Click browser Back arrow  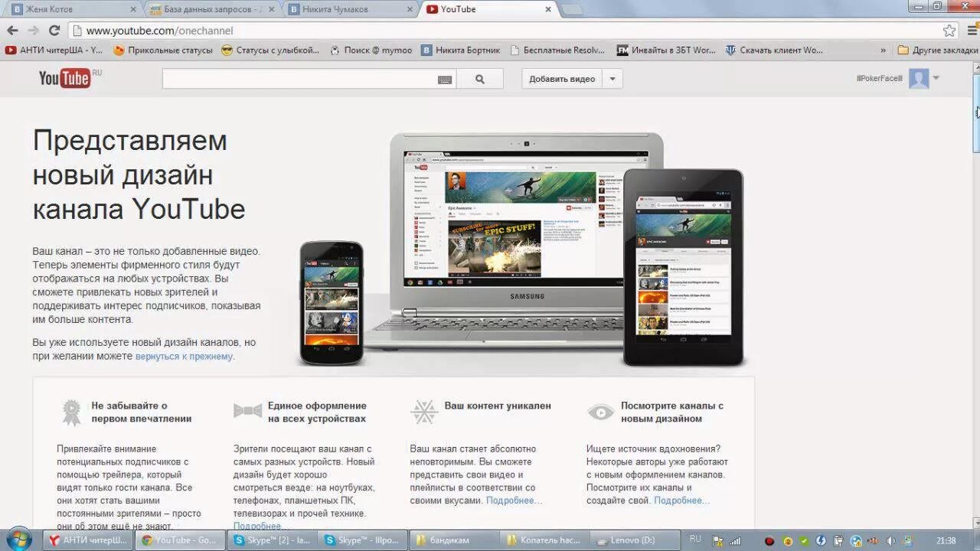point(12,31)
